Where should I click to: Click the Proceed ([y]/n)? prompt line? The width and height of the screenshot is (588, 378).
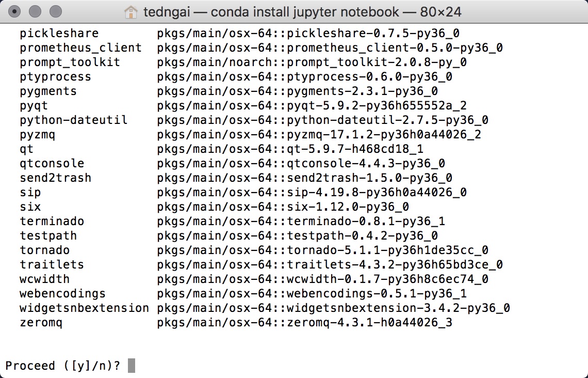coord(62,365)
